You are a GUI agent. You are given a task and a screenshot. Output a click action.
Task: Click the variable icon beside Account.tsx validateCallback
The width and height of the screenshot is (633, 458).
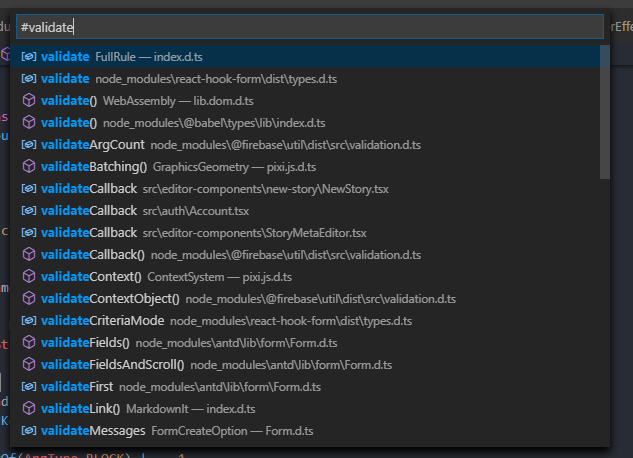(x=29, y=211)
